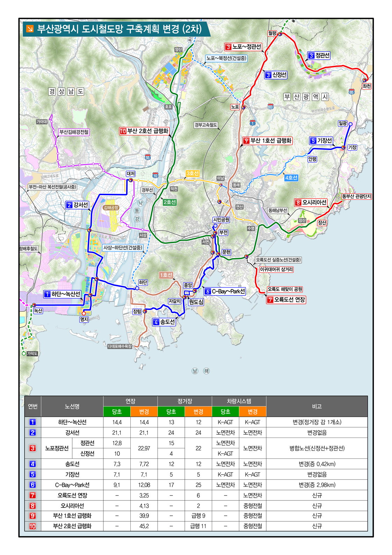Click the blue number 5 badge in the table's 기장선 row

coord(32,475)
